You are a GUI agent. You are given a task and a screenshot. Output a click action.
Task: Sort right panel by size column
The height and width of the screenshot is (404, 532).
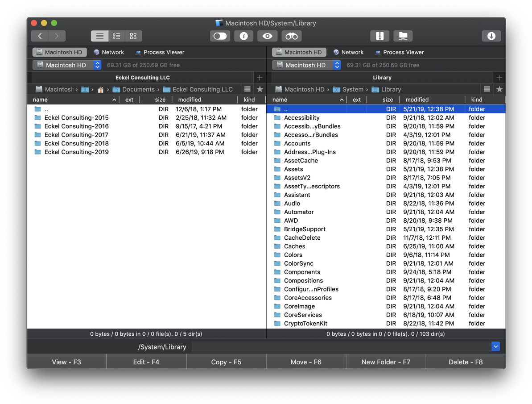[384, 100]
